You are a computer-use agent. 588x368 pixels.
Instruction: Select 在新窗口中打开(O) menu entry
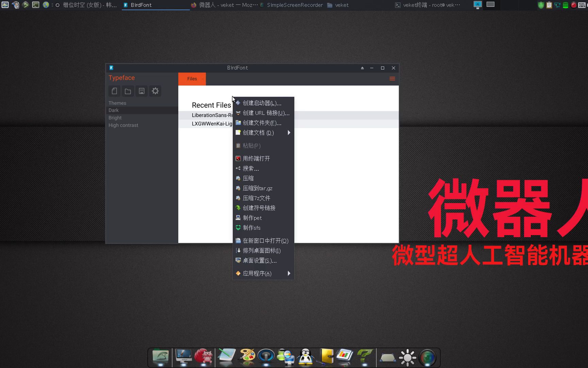263,241
